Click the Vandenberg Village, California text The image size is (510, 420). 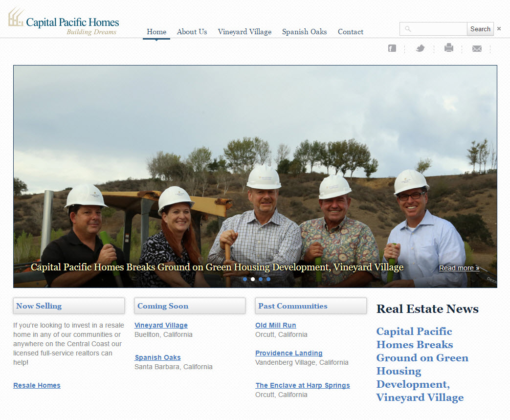[302, 362]
